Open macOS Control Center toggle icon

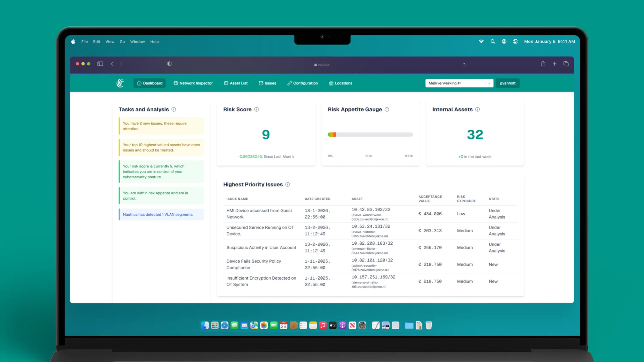[x=515, y=42]
